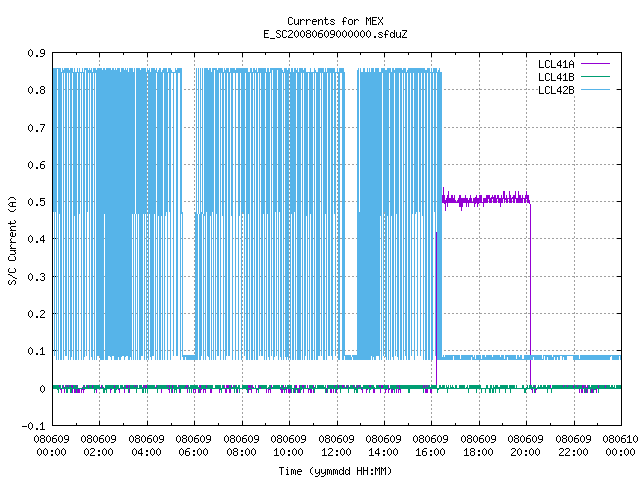The width and height of the screenshot is (640, 480).
Task: Click the y-axis value 0.1
Action: click(37, 351)
